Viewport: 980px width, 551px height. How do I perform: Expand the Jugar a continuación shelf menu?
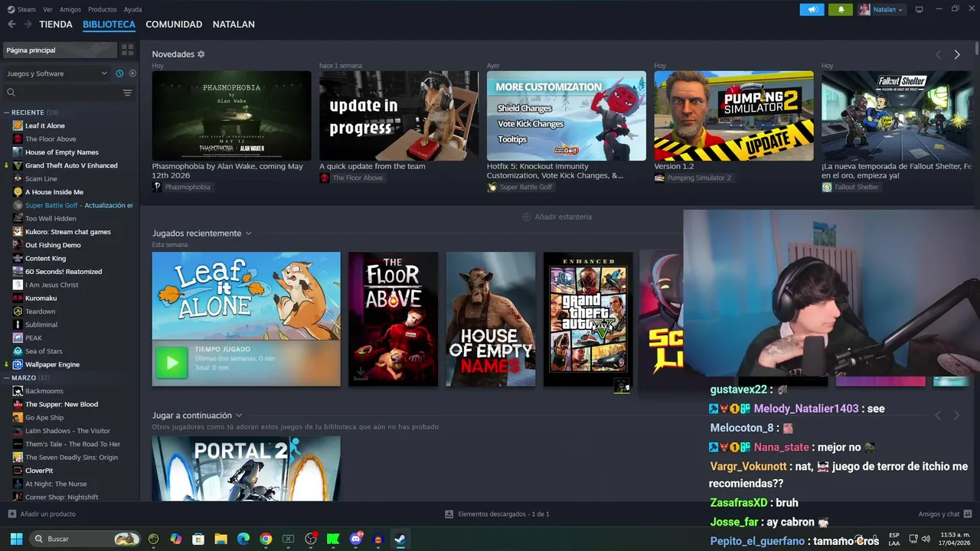(x=239, y=416)
